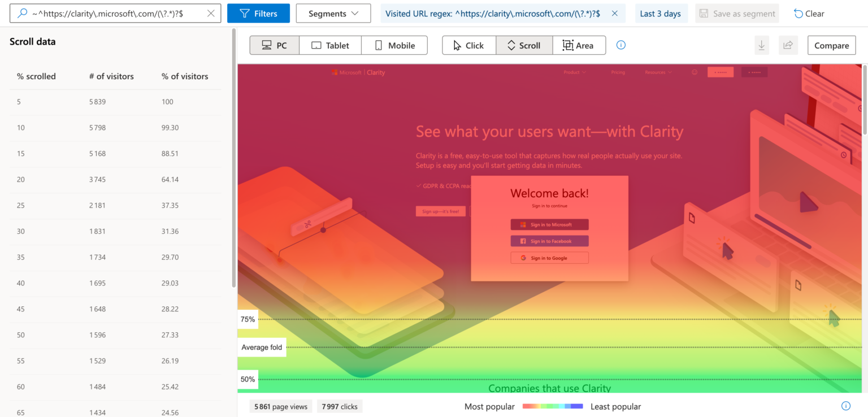
Task: Click the search magnifier icon
Action: (x=23, y=13)
